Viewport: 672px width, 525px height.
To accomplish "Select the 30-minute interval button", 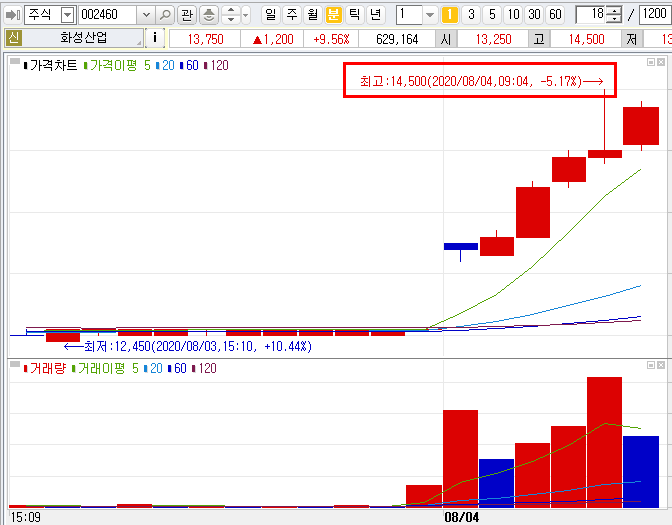I will 534,15.
